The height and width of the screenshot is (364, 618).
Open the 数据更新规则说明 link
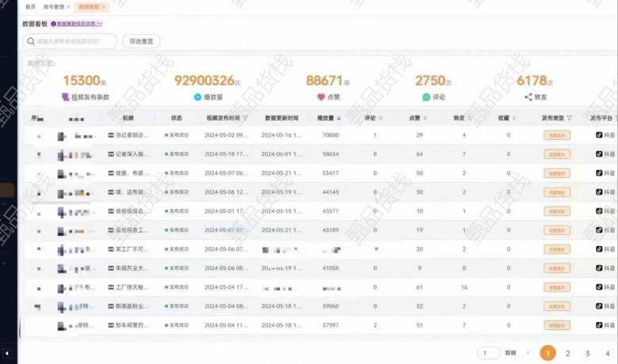click(79, 25)
